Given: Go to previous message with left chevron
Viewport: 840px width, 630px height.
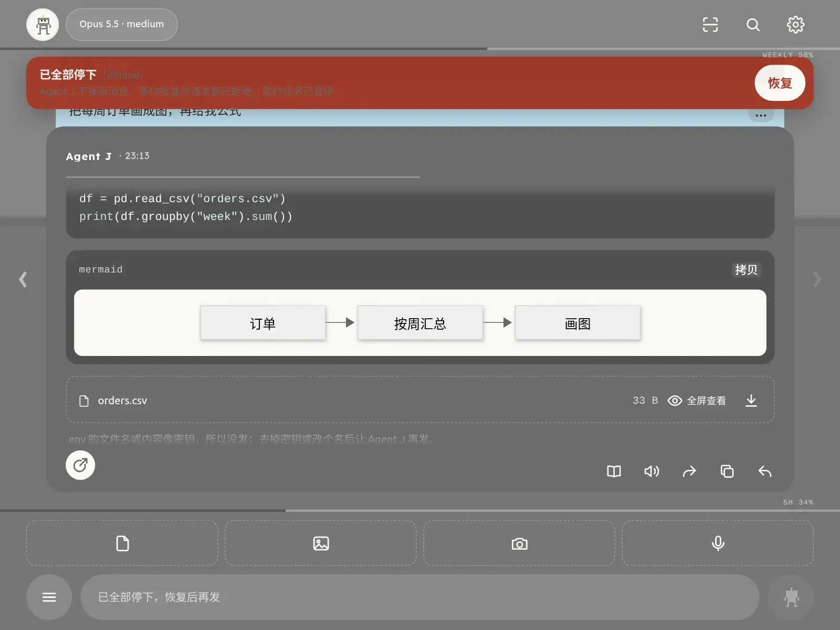Looking at the screenshot, I should (23, 279).
